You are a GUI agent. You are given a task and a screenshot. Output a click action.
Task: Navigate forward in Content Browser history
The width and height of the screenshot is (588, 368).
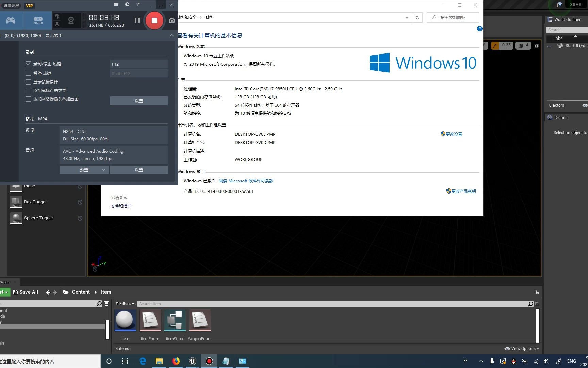point(55,292)
